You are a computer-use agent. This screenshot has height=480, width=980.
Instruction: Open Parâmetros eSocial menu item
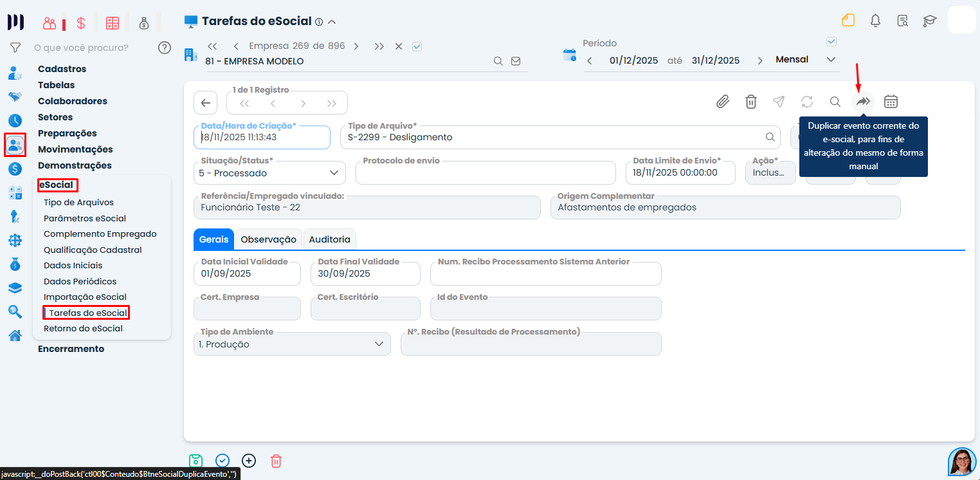[x=85, y=218]
